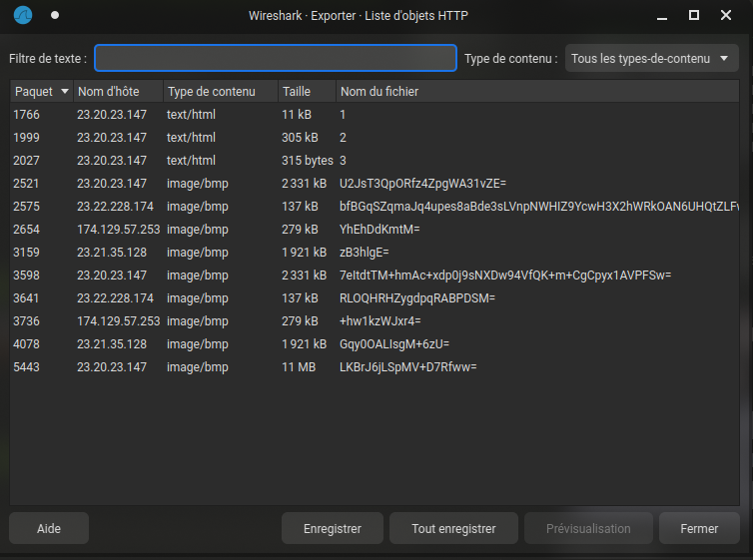The width and height of the screenshot is (753, 560).
Task: Click file name starting with bfBGqSZqmaJq4upes
Action: click(x=539, y=207)
